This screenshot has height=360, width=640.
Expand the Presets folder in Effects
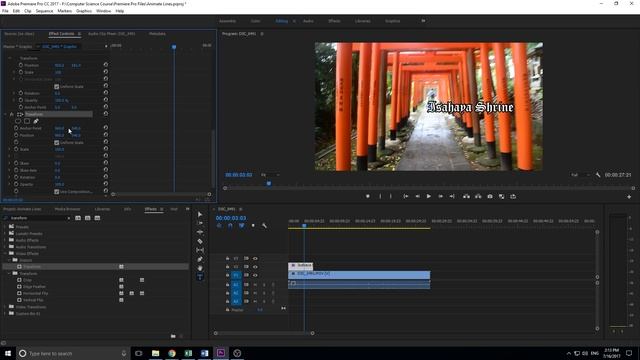click(5, 227)
